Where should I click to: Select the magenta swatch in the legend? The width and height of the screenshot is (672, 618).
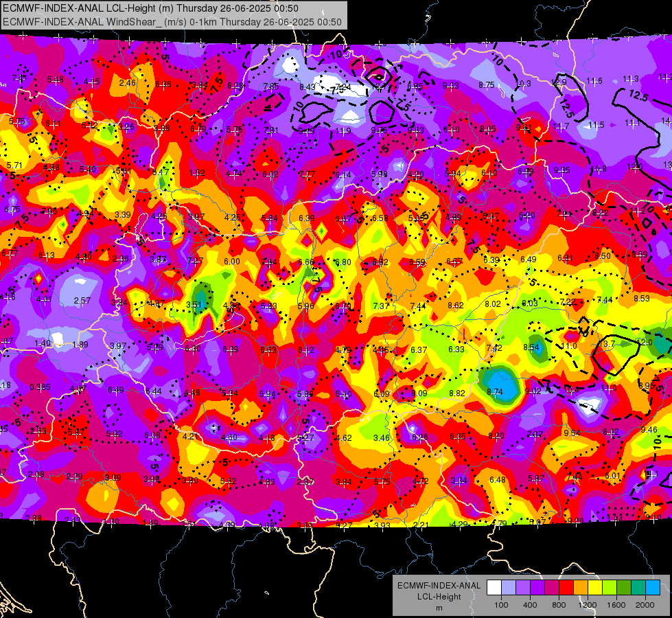tap(552, 588)
